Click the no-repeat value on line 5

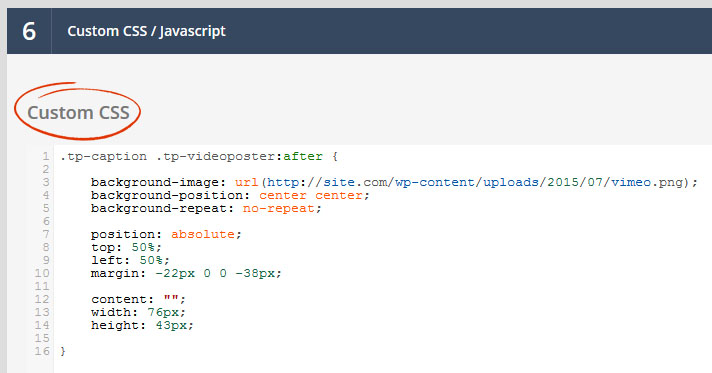coord(278,209)
